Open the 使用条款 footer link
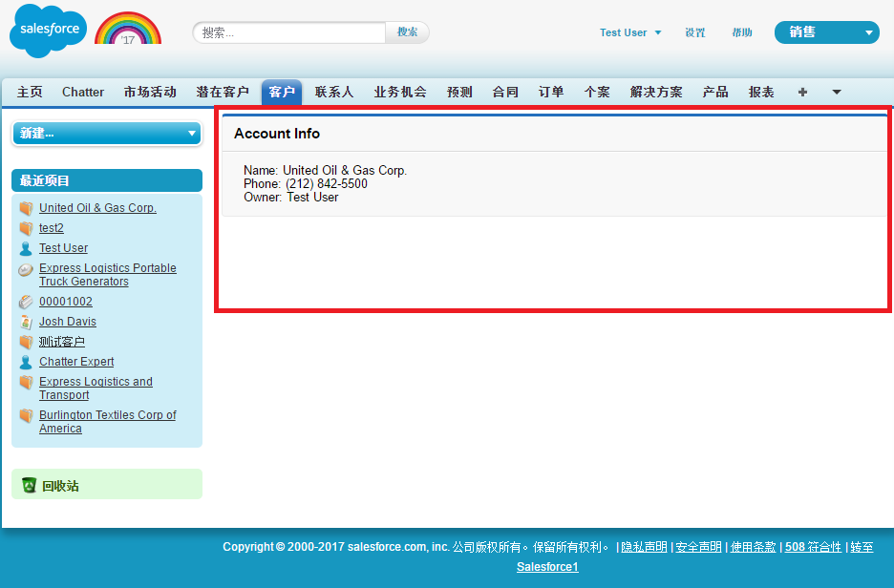894x588 pixels. click(754, 547)
